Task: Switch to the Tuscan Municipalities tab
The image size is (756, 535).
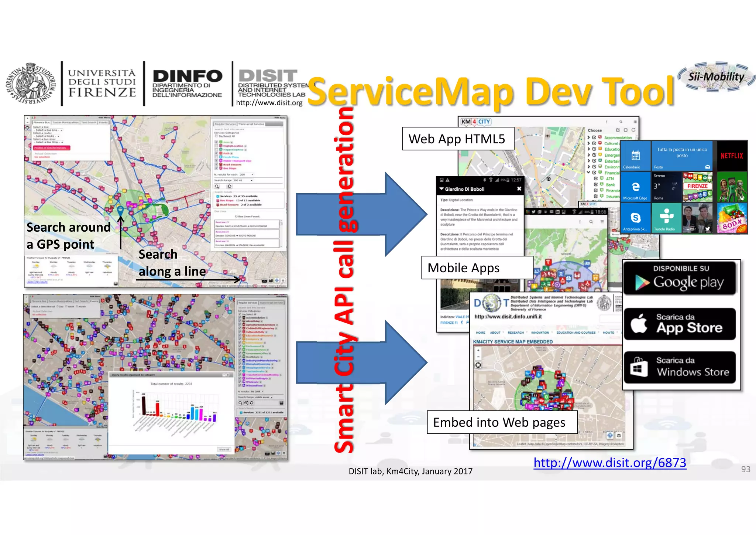Action: [x=65, y=122]
